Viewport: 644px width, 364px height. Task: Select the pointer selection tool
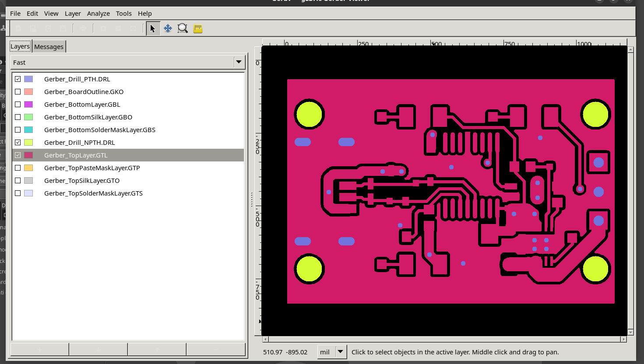point(153,28)
